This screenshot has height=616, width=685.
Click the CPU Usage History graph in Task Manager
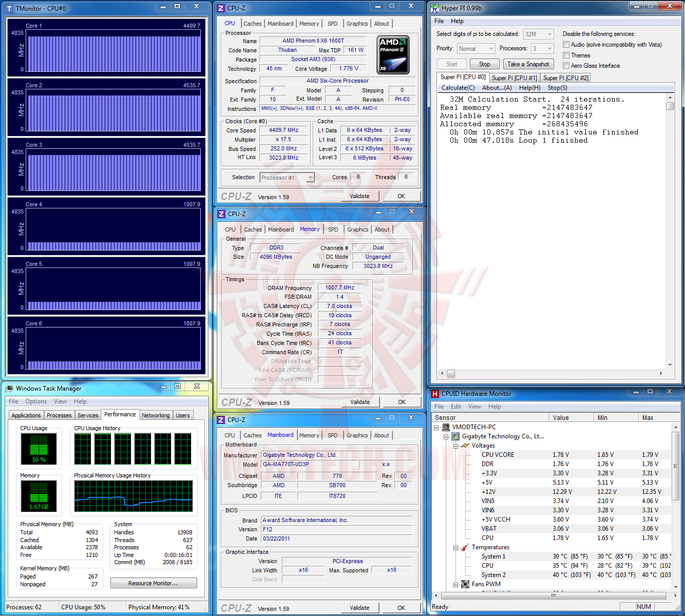[x=133, y=449]
